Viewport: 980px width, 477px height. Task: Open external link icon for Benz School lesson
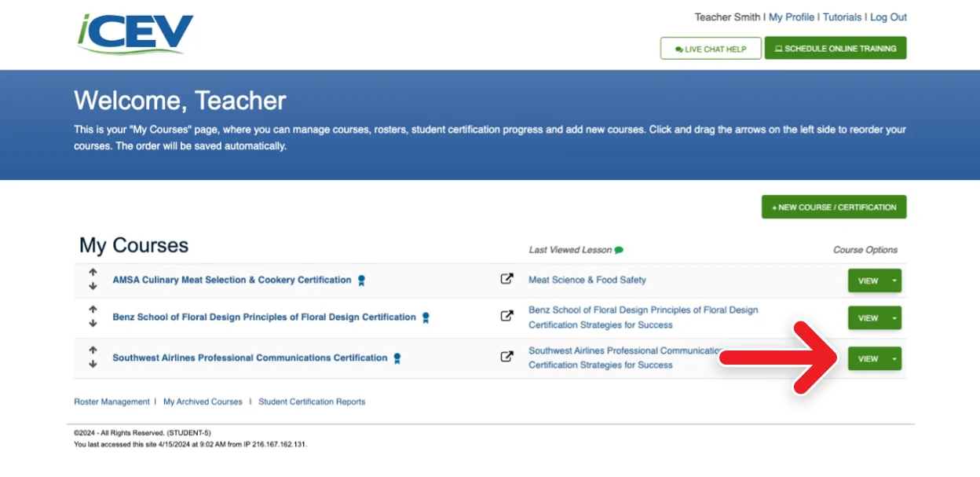pyautogui.click(x=507, y=316)
